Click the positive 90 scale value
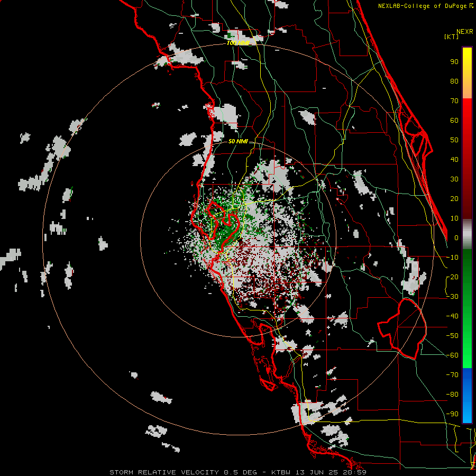The height and width of the screenshot is (476, 476). point(454,62)
